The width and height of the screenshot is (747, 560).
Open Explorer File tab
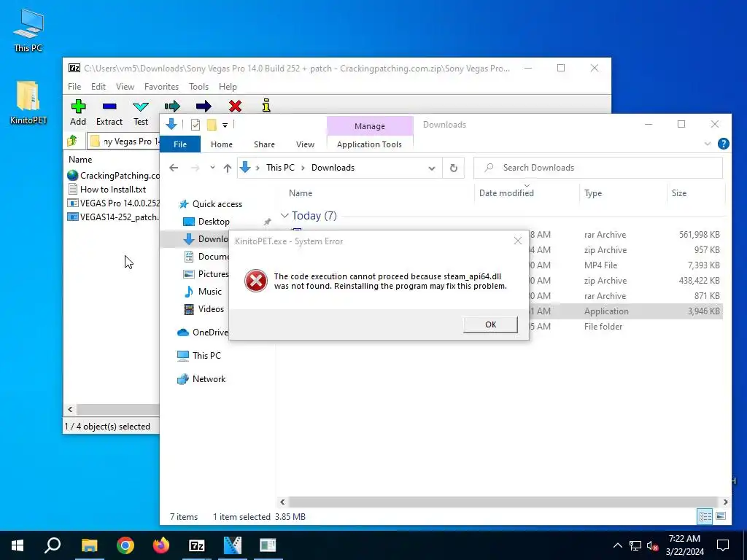point(180,144)
